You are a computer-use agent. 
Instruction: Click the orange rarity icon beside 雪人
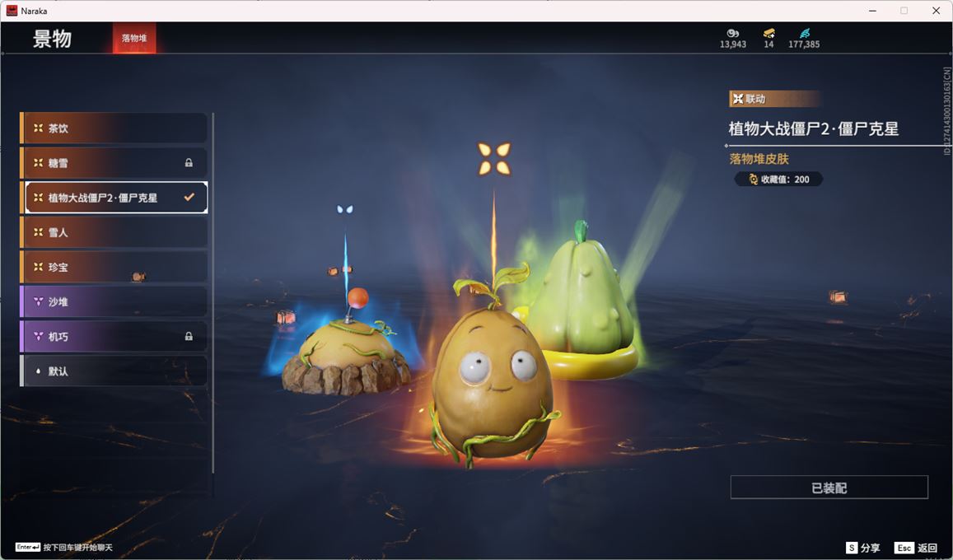(38, 232)
